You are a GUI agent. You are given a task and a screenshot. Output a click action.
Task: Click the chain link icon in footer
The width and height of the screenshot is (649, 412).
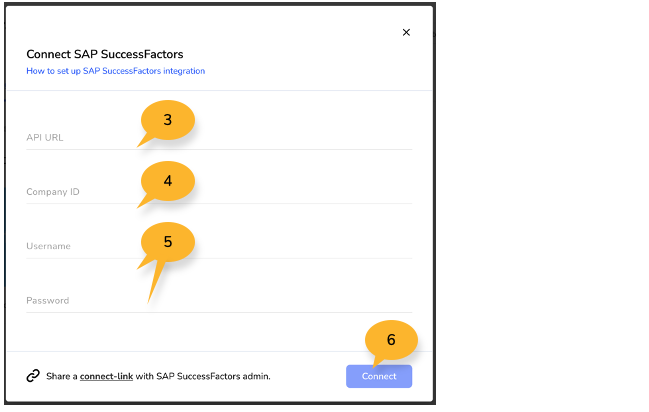click(33, 376)
